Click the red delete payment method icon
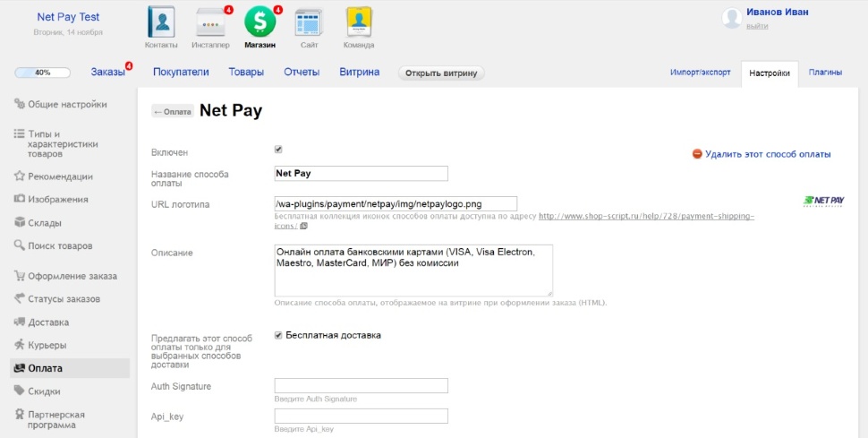 [697, 154]
